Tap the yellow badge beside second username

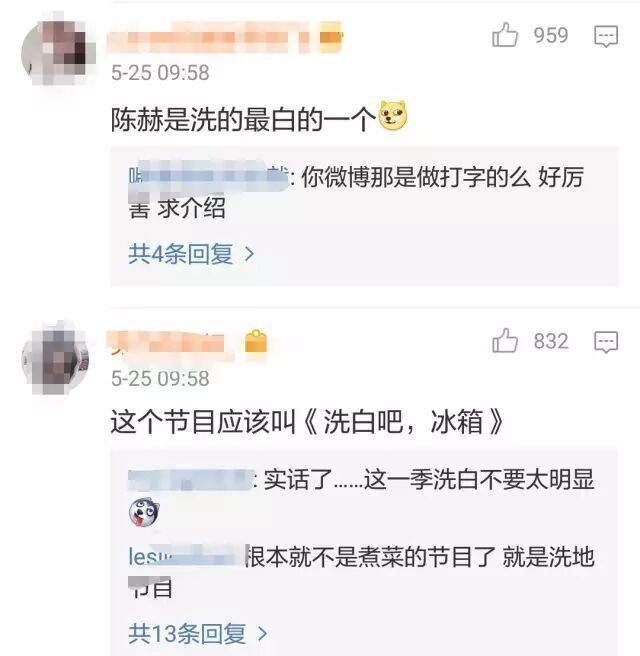[x=256, y=342]
